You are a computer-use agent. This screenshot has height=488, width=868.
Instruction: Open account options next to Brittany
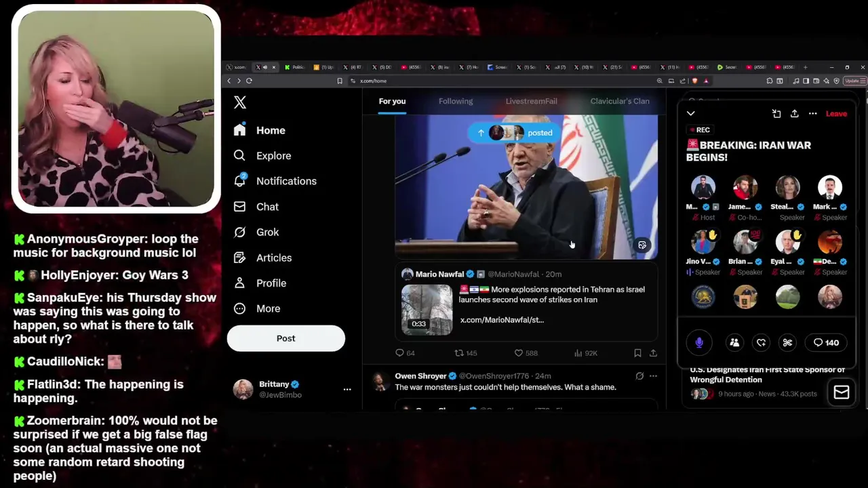point(347,389)
